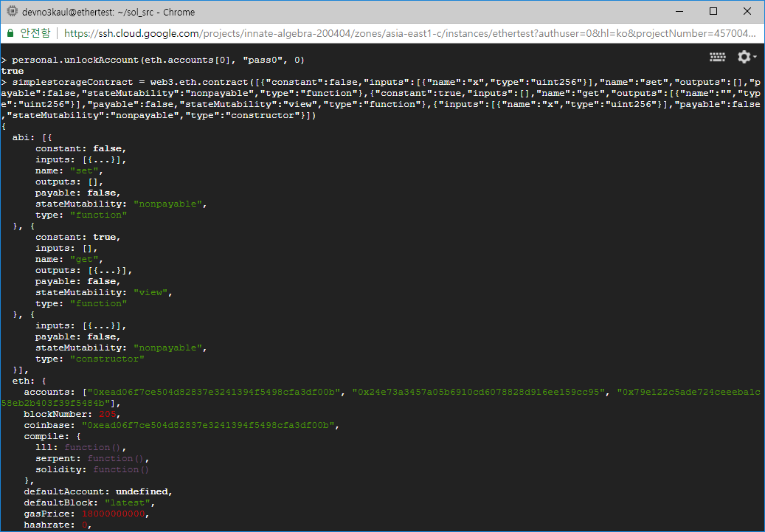This screenshot has height=532, width=765.
Task: Click the defaultBlock "latest" value
Action: 128,502
